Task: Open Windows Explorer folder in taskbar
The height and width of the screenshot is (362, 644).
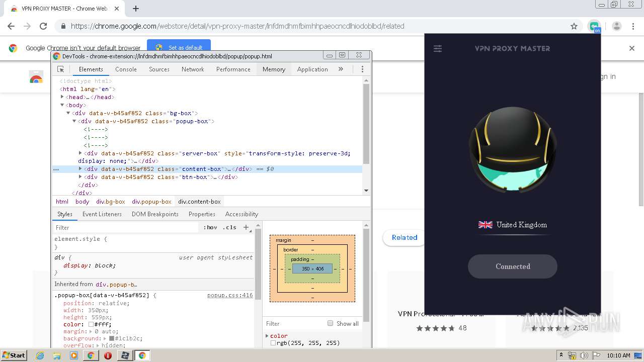Action: click(57, 355)
